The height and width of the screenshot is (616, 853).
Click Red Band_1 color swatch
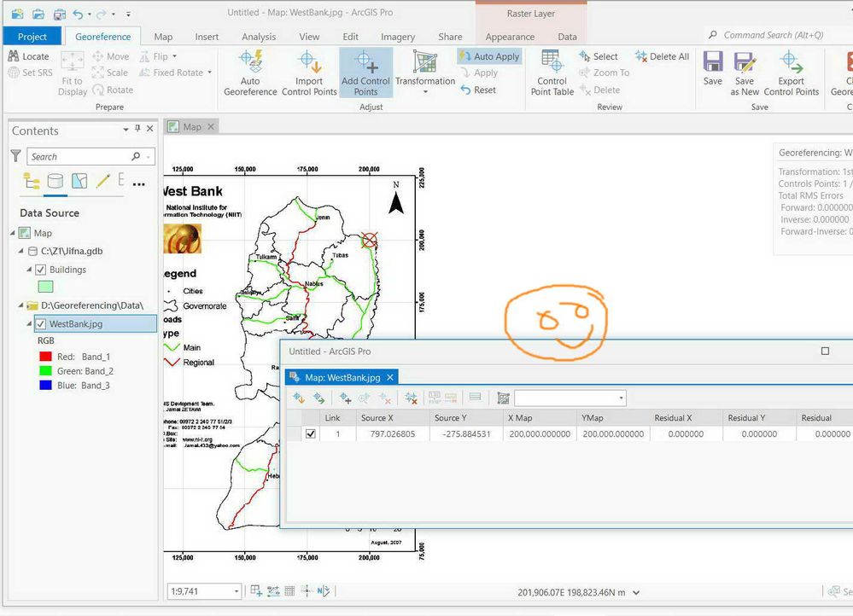45,357
